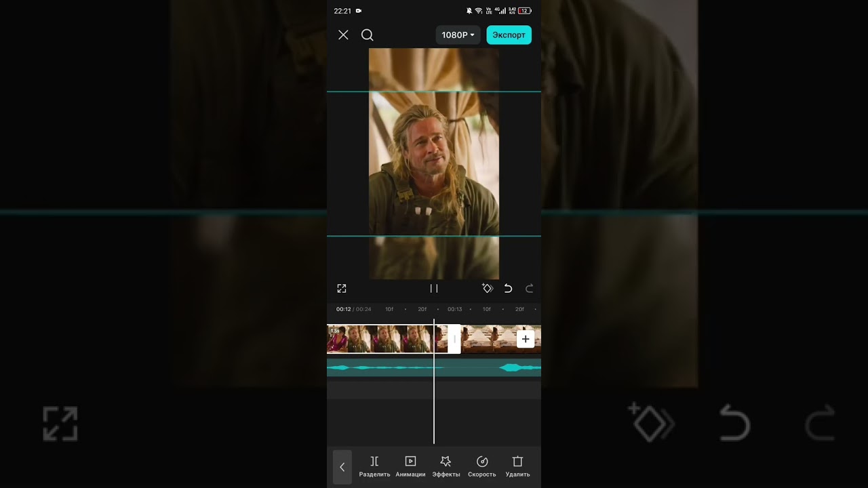The image size is (868, 488).
Task: Tap the muted bell icon in status bar
Action: pos(469,11)
